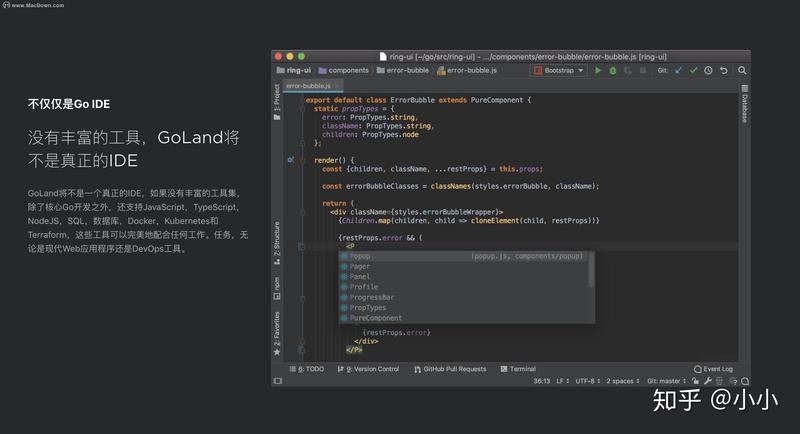Screen dimensions: 800x434
Task: Open the Structure tool window
Action: point(277,243)
